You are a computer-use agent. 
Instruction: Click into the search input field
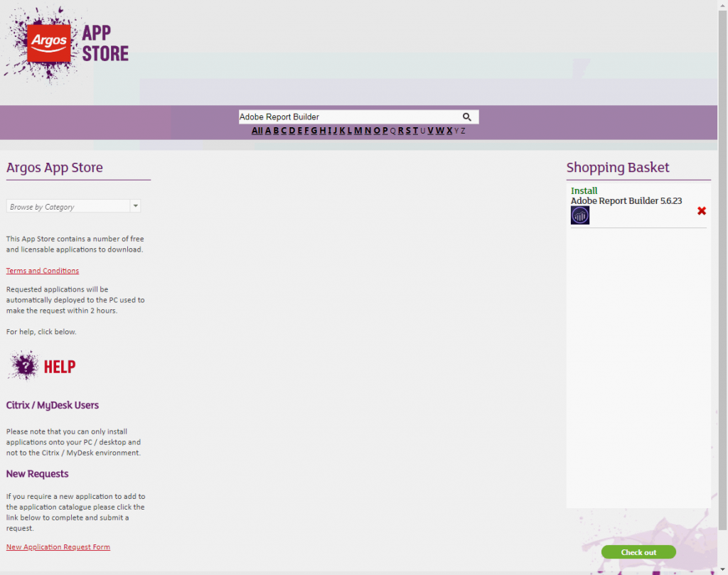[348, 117]
